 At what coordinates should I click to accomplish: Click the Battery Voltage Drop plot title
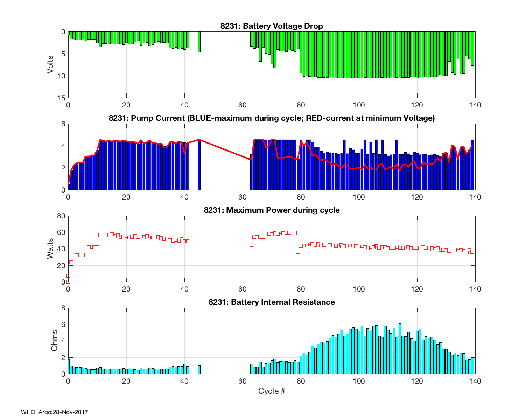click(272, 26)
